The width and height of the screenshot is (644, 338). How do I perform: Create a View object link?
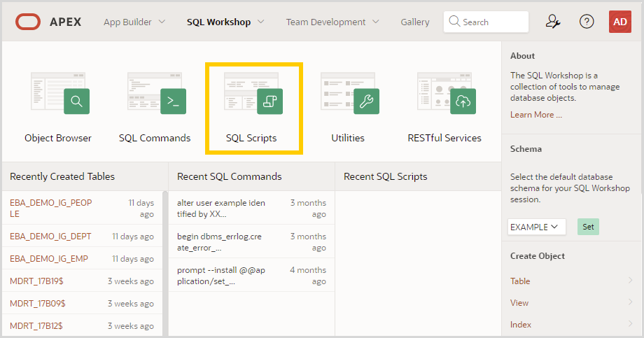519,303
